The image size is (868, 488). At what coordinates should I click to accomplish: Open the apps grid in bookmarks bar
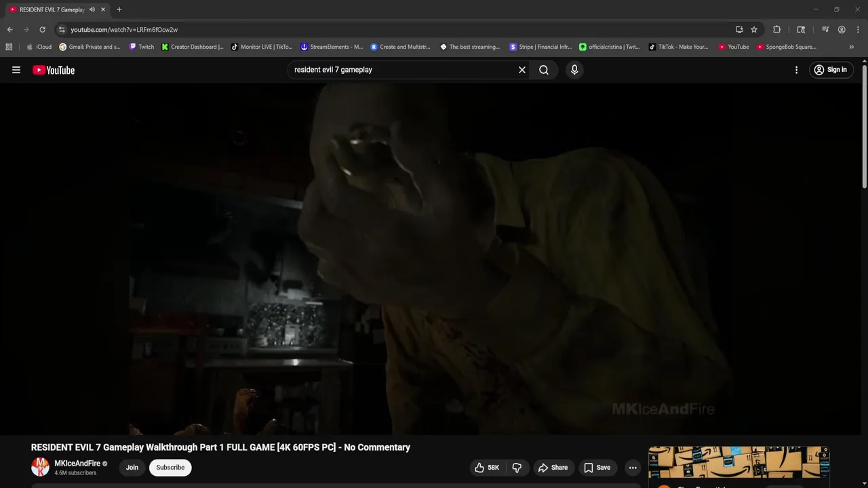pyautogui.click(x=9, y=47)
